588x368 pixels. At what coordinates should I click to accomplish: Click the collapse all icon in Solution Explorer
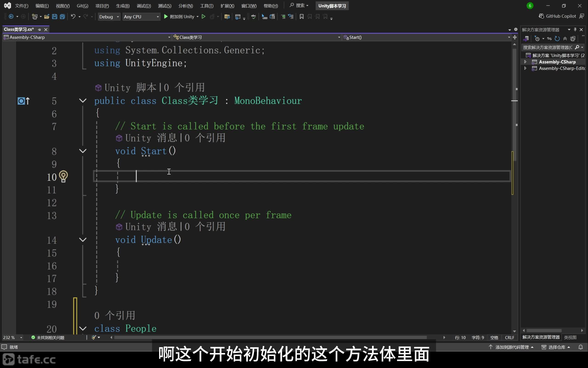coord(565,38)
